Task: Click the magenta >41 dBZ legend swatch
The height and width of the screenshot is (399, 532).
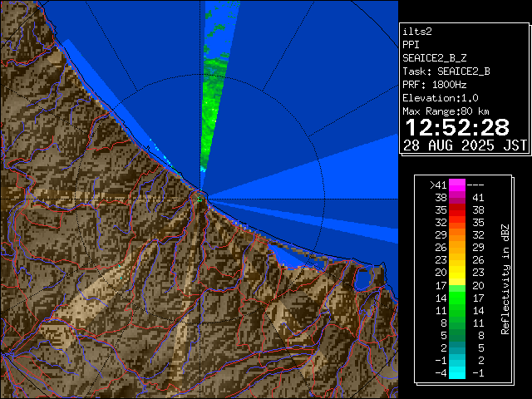Action: pyautogui.click(x=457, y=185)
